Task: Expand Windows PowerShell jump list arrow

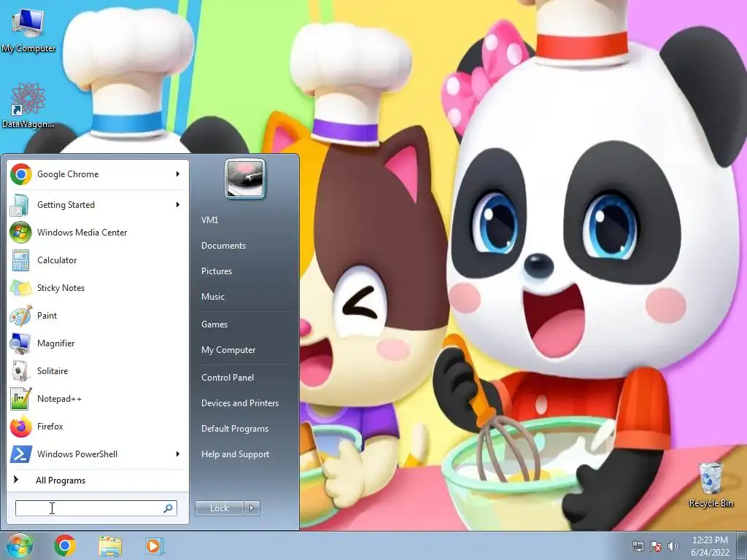Action: 178,454
